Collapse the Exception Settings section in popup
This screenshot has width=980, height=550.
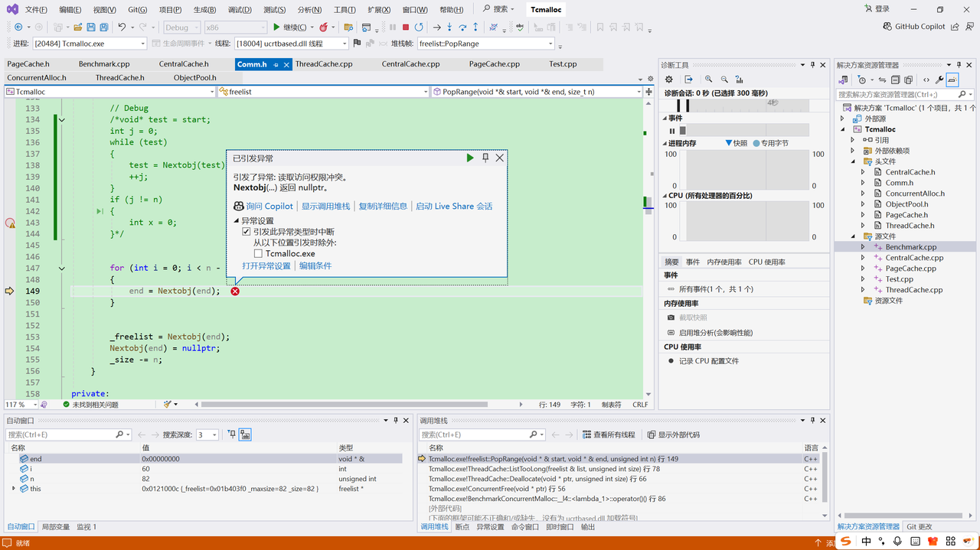237,220
